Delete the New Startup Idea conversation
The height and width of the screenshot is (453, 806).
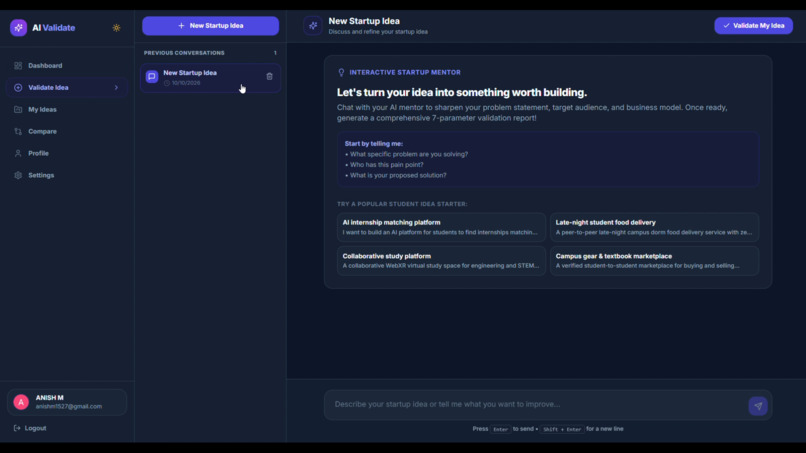[269, 77]
